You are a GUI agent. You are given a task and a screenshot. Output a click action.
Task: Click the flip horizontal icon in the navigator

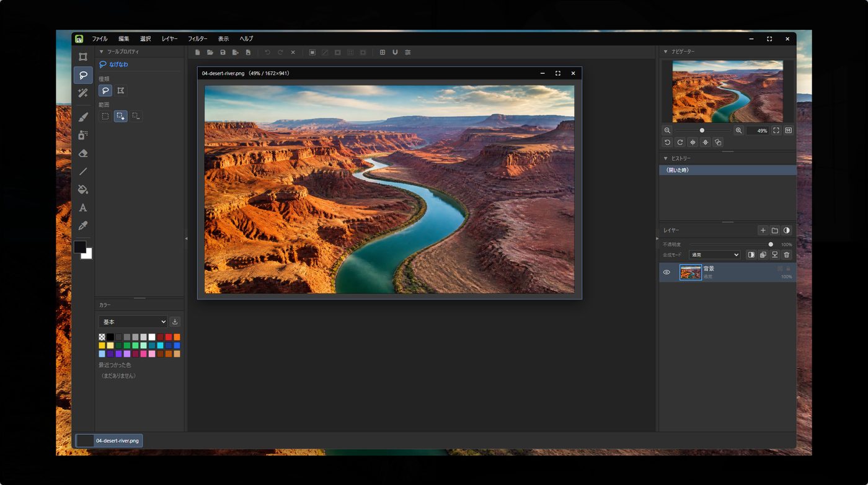[693, 142]
